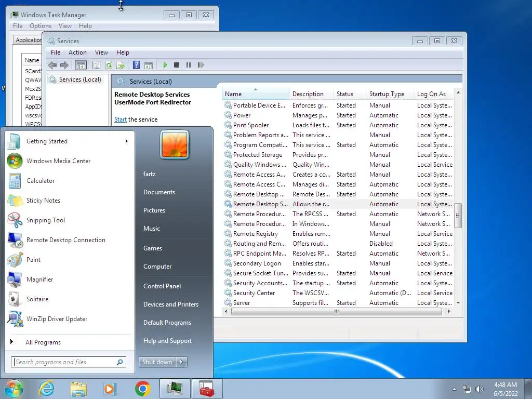Click the Export List toolbar icon

(x=121, y=65)
